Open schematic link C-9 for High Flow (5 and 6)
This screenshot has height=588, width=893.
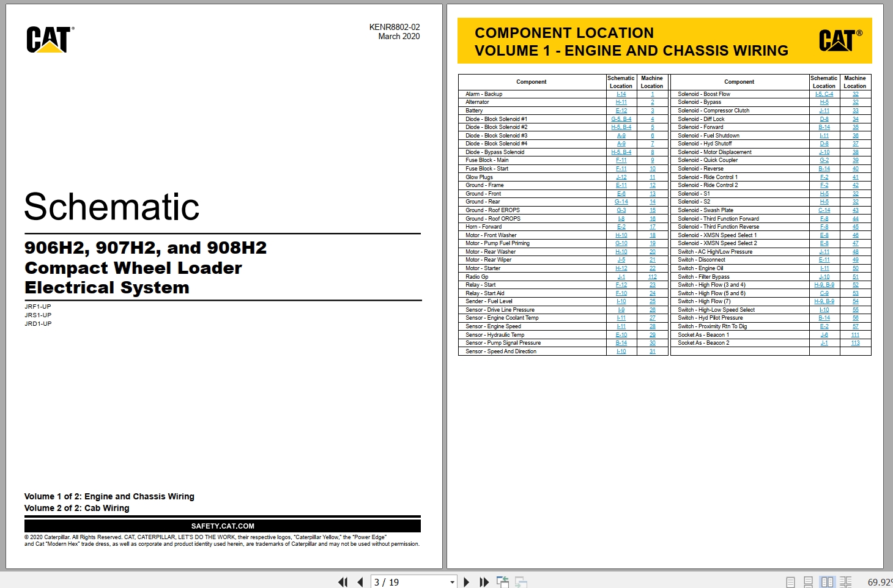(x=824, y=293)
